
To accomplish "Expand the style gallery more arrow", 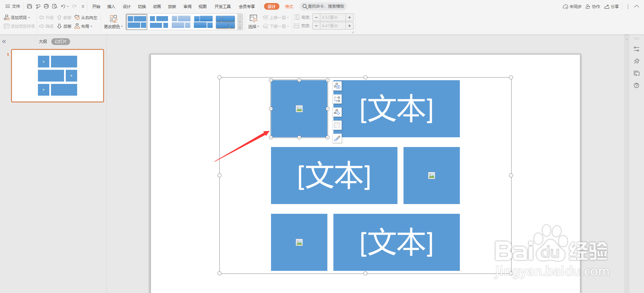I will click(240, 28).
